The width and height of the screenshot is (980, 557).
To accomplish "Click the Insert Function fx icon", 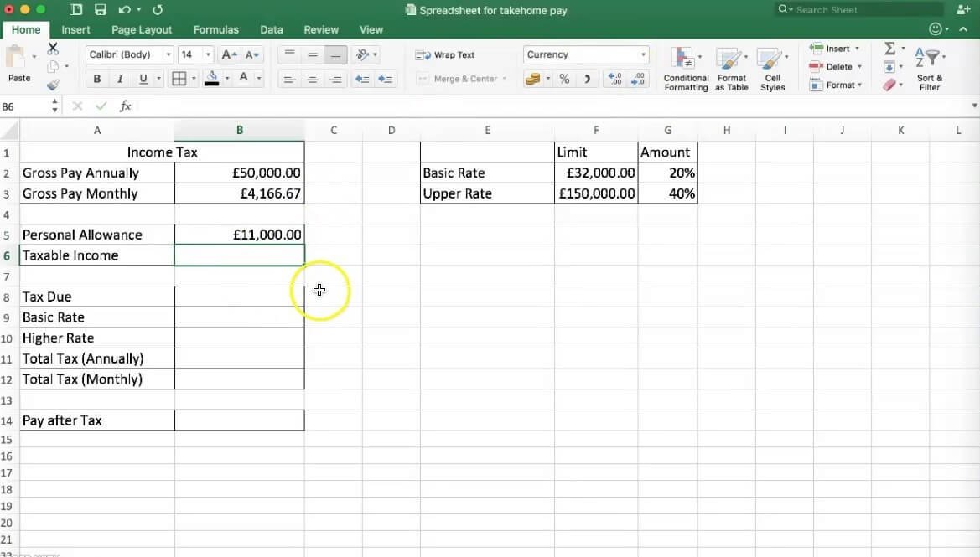I will pyautogui.click(x=126, y=106).
